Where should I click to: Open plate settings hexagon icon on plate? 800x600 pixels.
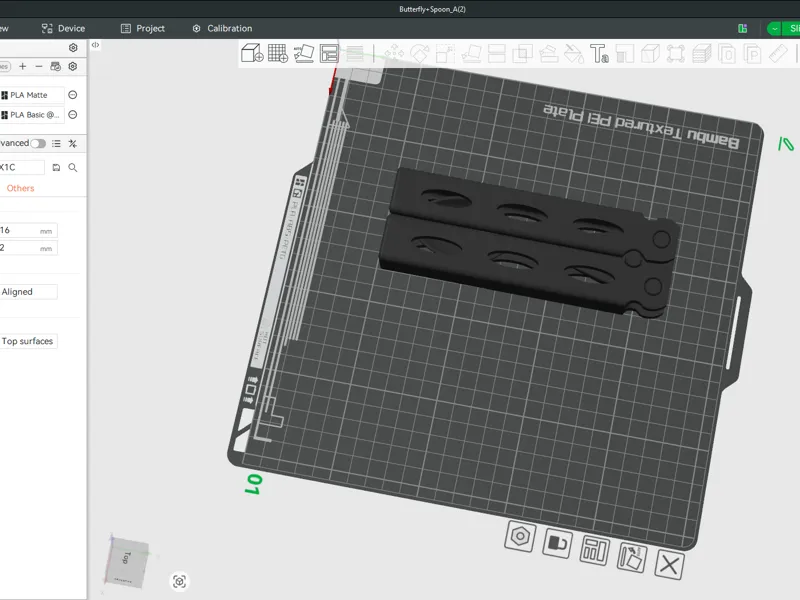pyautogui.click(x=520, y=536)
